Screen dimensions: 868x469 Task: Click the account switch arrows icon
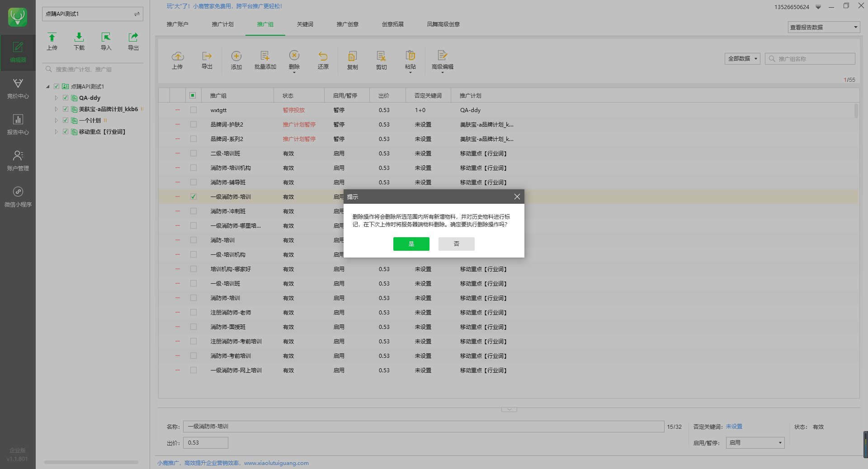(137, 14)
